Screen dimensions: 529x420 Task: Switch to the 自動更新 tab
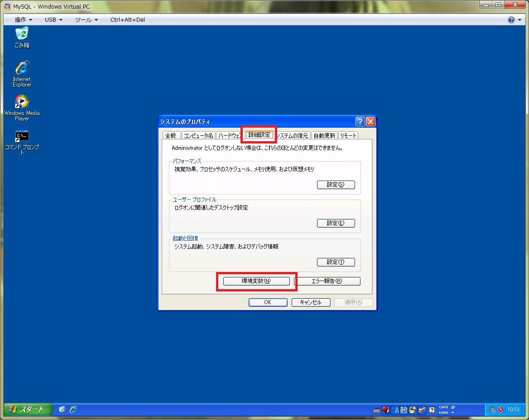click(x=324, y=135)
